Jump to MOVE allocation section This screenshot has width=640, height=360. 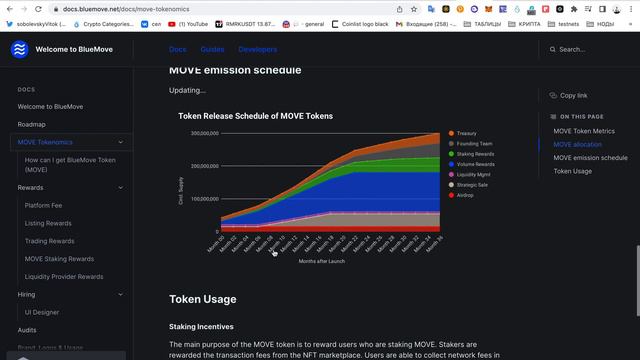(x=578, y=144)
